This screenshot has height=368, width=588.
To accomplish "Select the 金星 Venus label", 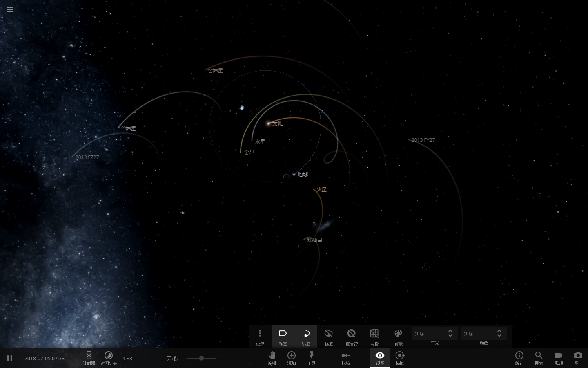I will (249, 153).
